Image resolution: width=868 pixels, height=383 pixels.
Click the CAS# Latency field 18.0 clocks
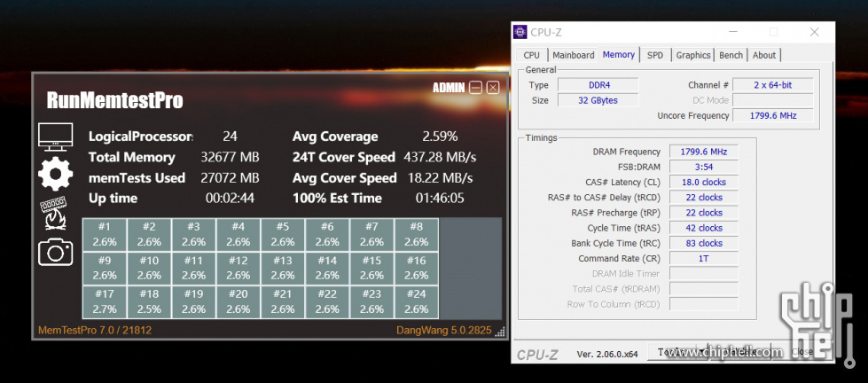pos(704,182)
